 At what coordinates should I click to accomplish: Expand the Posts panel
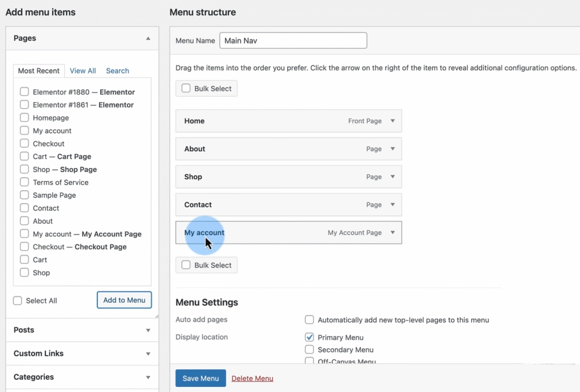pyautogui.click(x=148, y=330)
